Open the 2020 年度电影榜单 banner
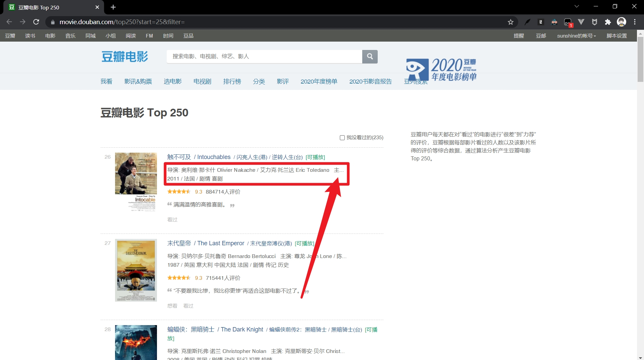The image size is (644, 360). (x=441, y=70)
